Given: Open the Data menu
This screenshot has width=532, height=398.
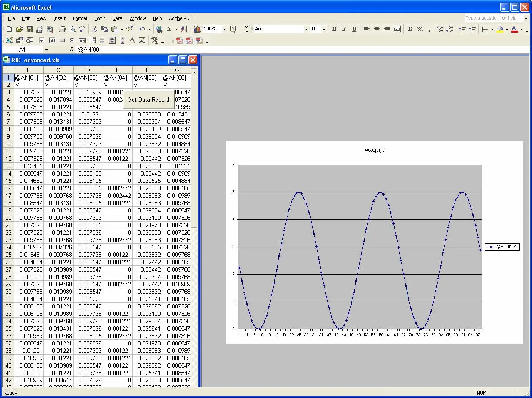Looking at the screenshot, I should point(117,18).
